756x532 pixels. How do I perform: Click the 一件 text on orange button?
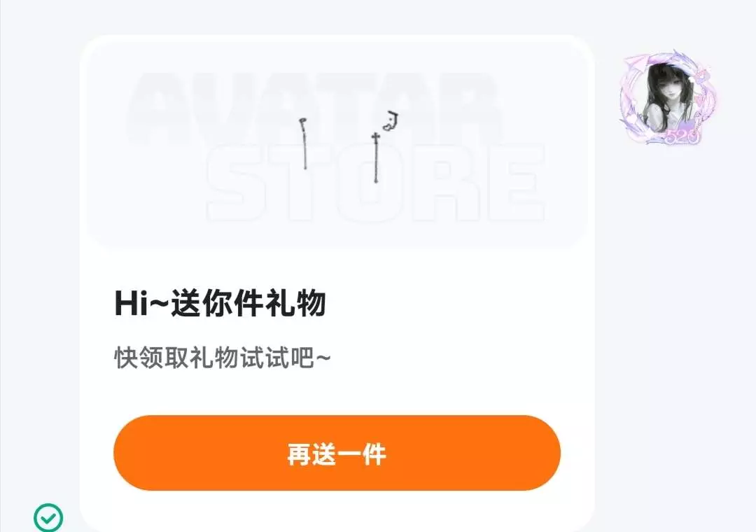[363, 454]
